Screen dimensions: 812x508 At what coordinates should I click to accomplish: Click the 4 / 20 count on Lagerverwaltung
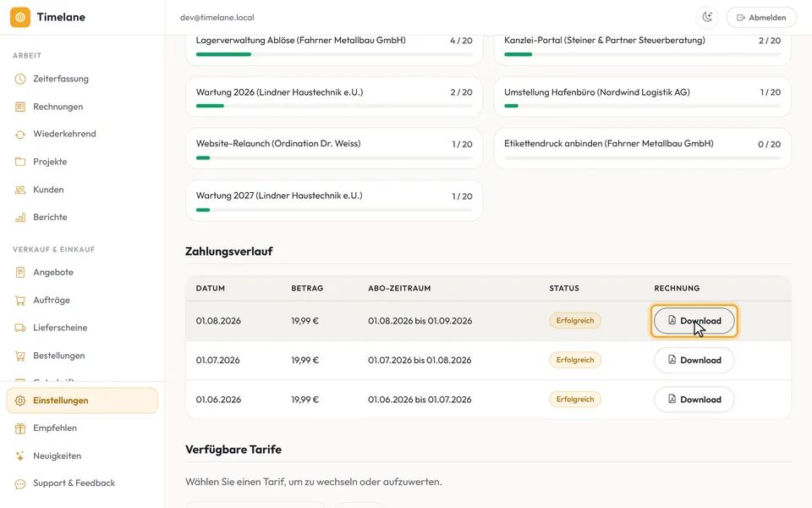(461, 41)
